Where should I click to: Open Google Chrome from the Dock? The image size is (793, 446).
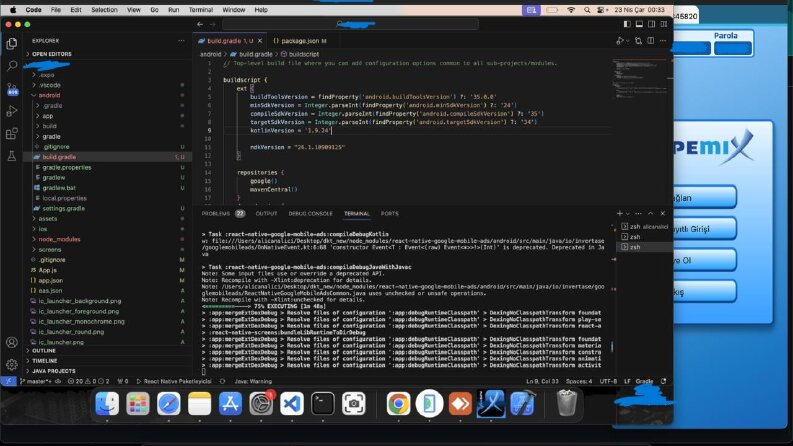tap(399, 404)
